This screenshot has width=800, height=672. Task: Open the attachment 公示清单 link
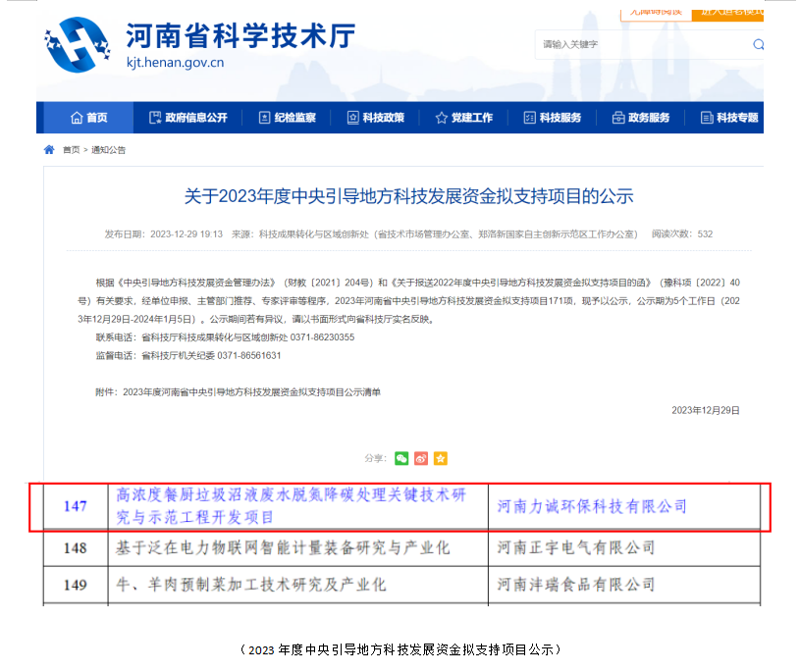click(251, 391)
